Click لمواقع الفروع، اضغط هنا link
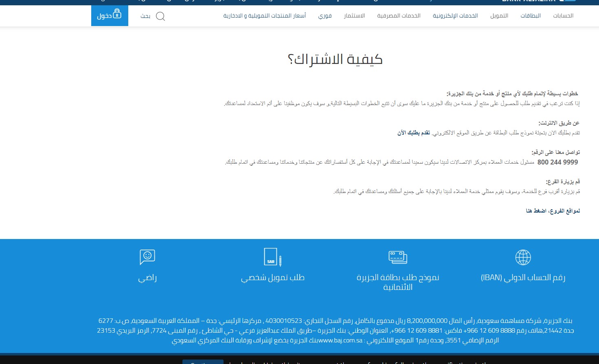This screenshot has width=599, height=364. [x=553, y=211]
